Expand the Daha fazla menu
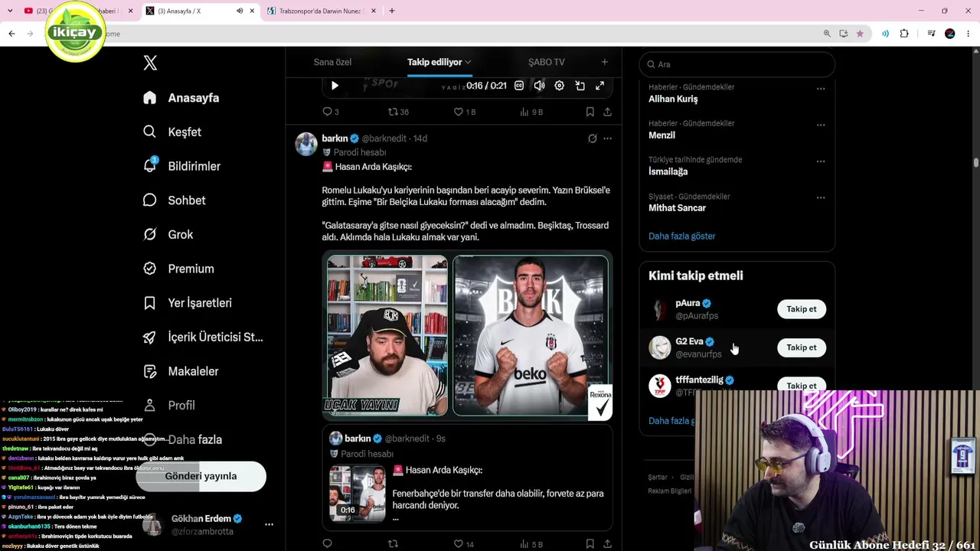The width and height of the screenshot is (980, 551). point(182,439)
